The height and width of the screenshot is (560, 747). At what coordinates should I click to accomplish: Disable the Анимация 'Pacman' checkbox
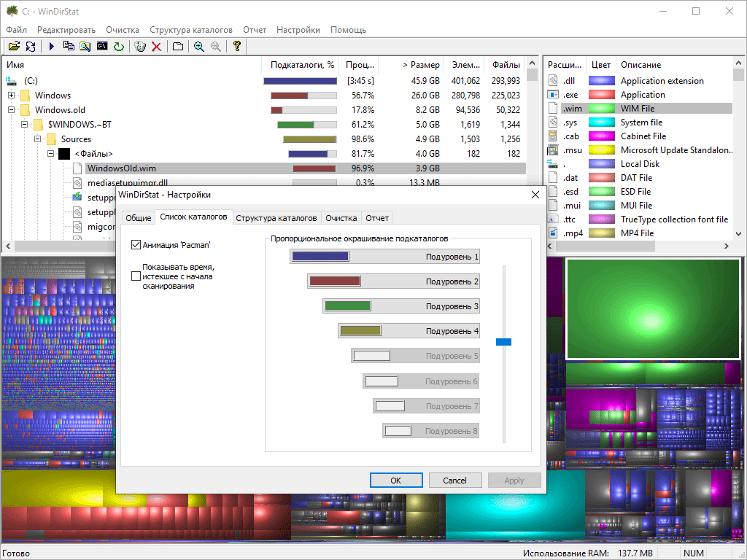tap(136, 245)
